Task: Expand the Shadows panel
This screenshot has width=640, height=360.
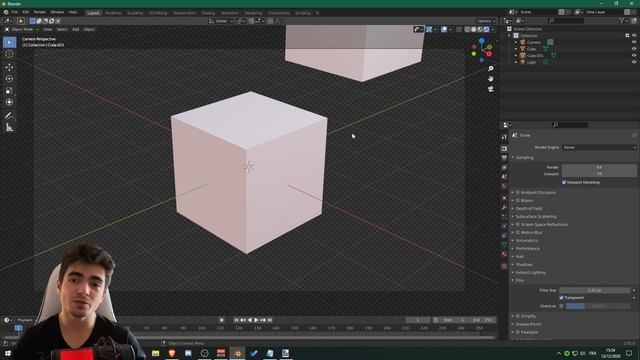Action: (524, 264)
